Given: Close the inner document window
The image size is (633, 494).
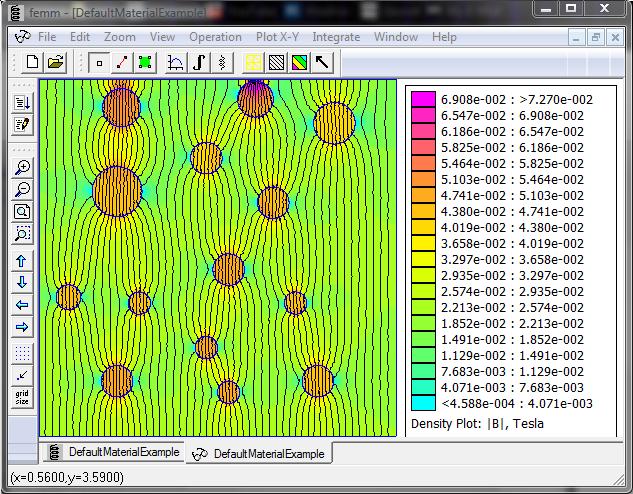Looking at the screenshot, I should pos(615,38).
